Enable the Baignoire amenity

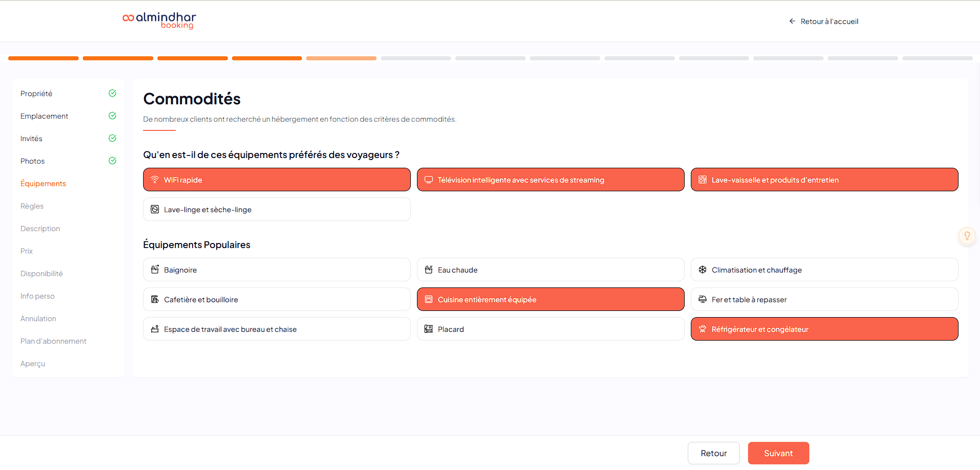[x=276, y=270]
